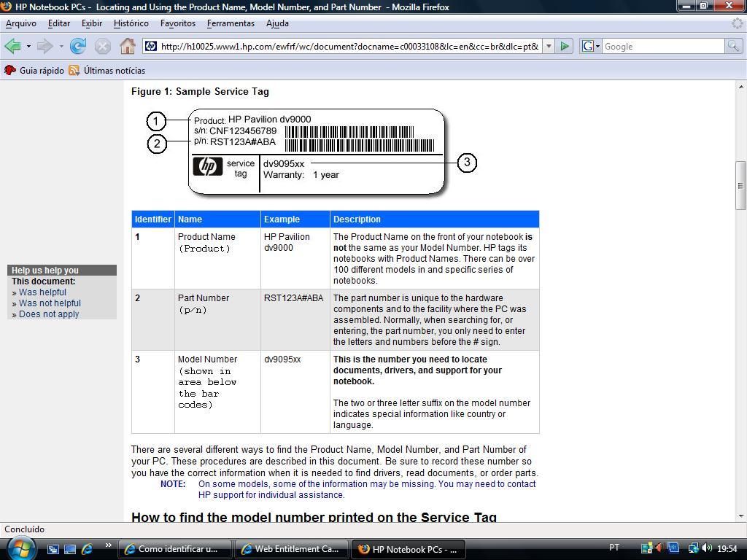Open the Últimas notícias feed bookmark

(107, 71)
